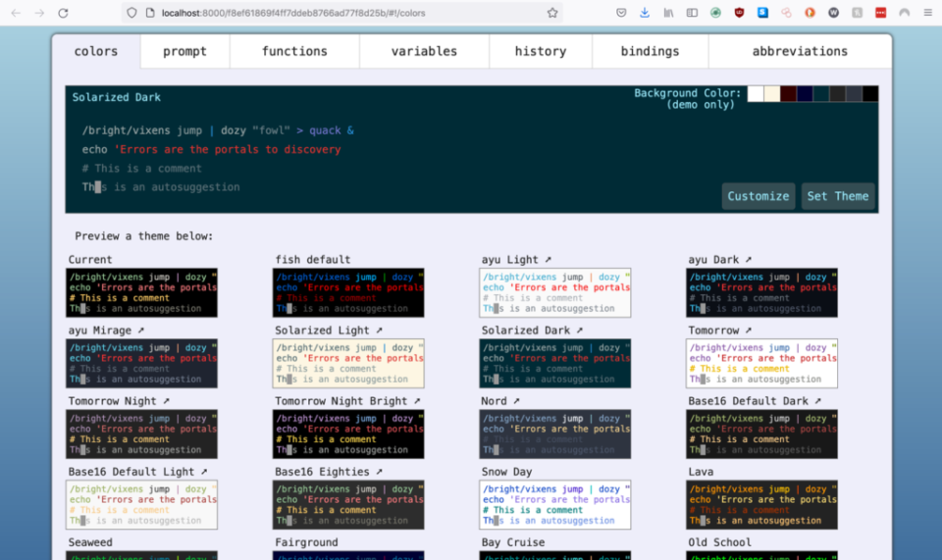Open the functions tab
Screen dimensions: 942x560
(294, 52)
